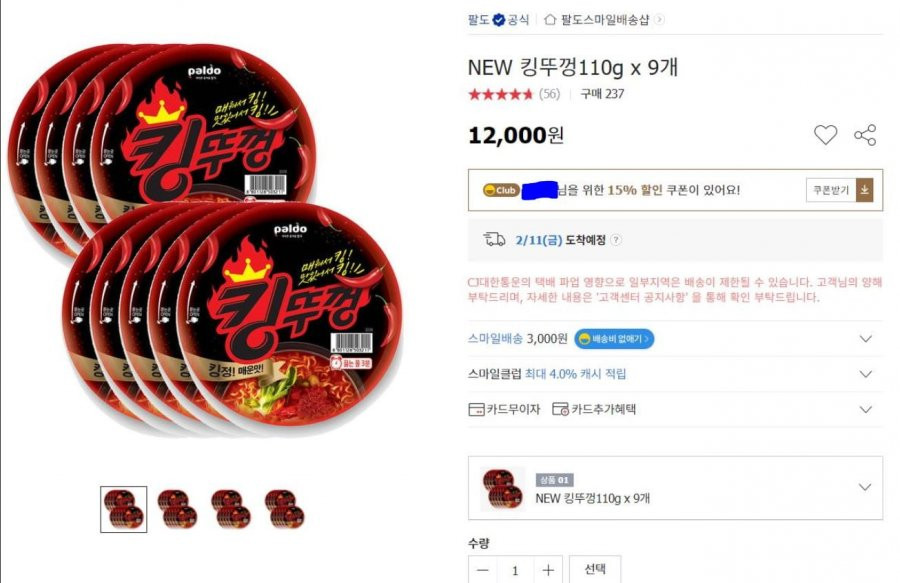Viewport: 900px width, 583px height.
Task: Click the quantity input field showing 1
Action: (515, 570)
